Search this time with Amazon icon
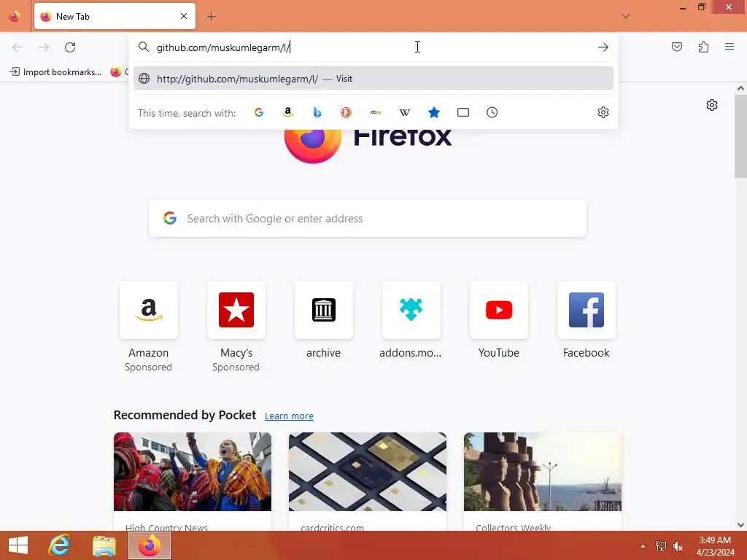Screen dimensions: 747x560 pyautogui.click(x=287, y=112)
